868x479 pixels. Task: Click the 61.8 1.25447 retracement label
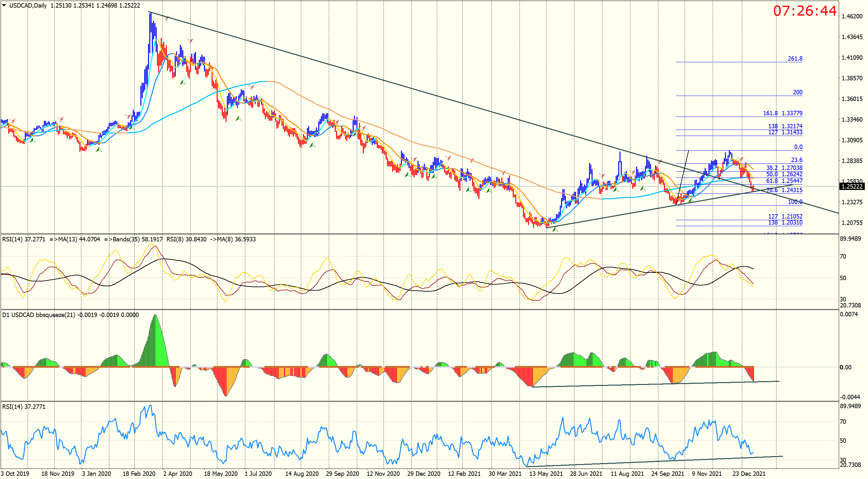(x=784, y=181)
